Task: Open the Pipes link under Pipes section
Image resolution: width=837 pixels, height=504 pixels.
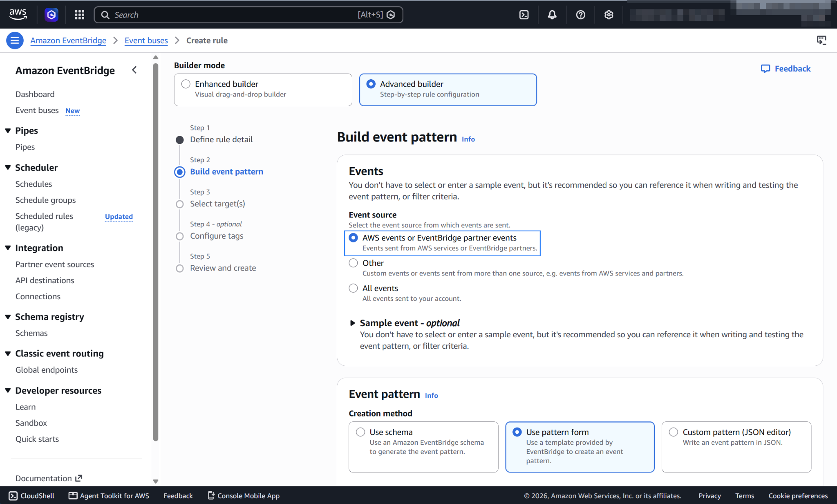Action: click(25, 147)
